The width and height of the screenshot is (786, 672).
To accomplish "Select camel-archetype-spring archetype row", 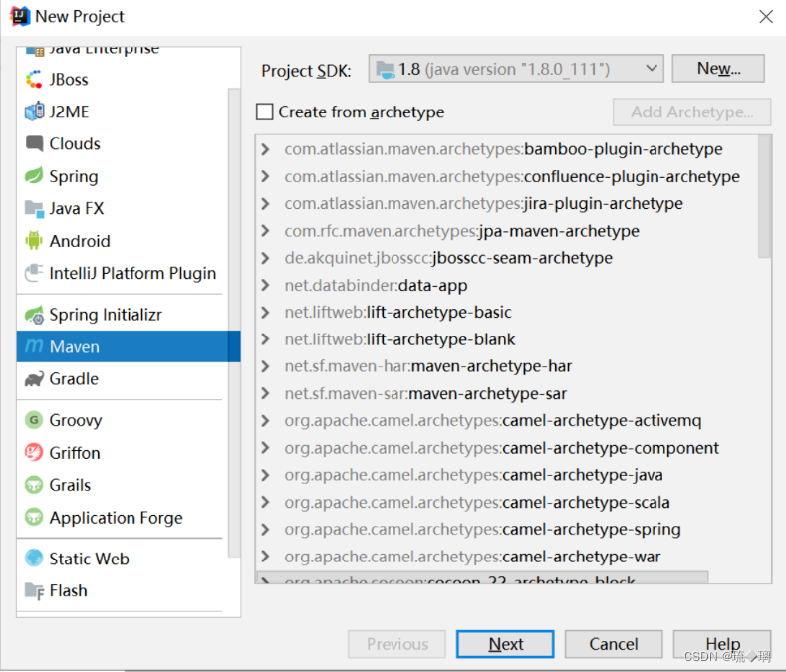I will [507, 530].
